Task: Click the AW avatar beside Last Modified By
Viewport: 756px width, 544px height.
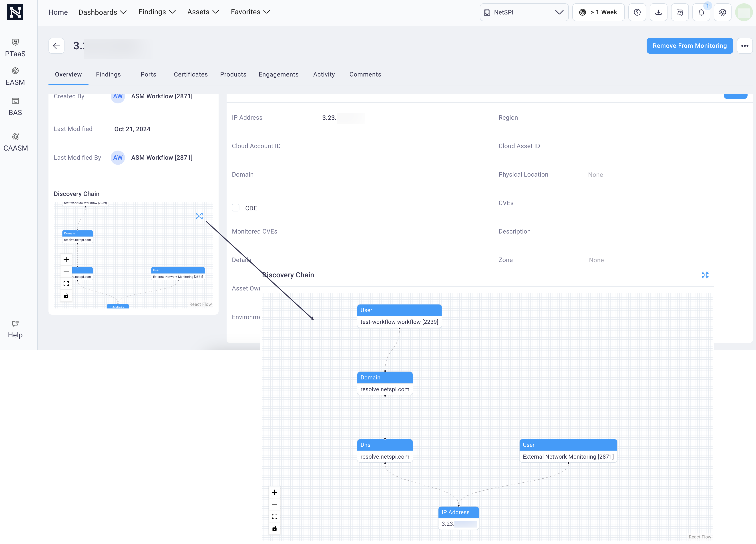Action: (x=118, y=157)
